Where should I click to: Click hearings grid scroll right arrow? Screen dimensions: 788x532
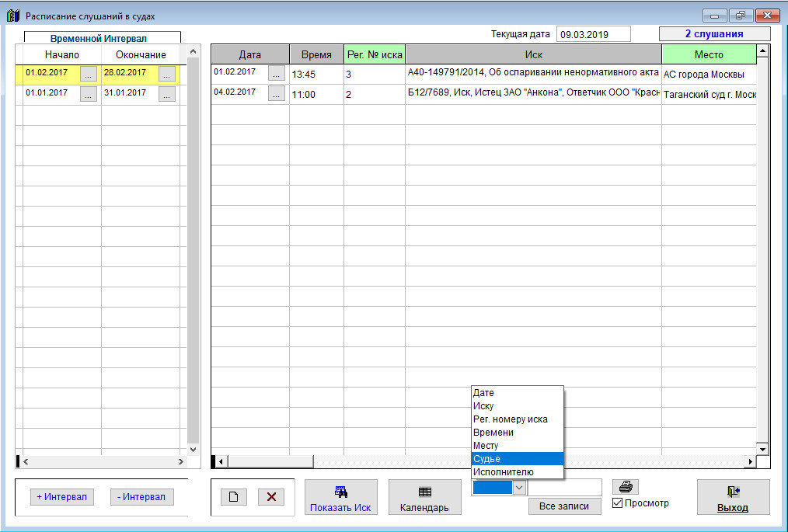(750, 461)
